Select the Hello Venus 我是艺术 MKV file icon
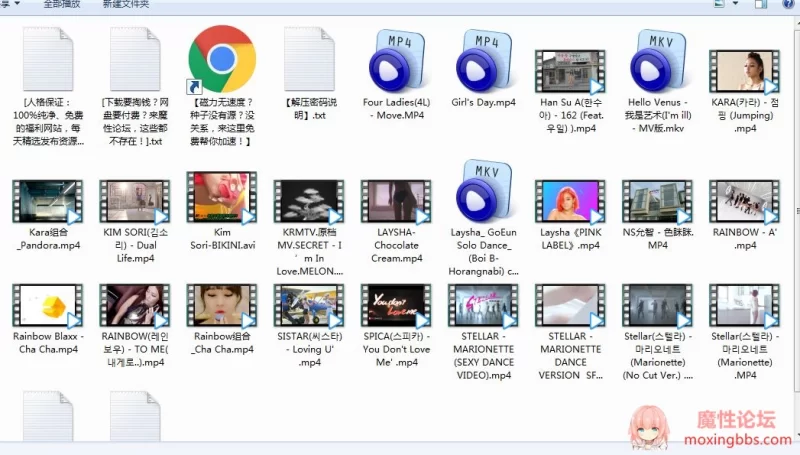 click(658, 61)
